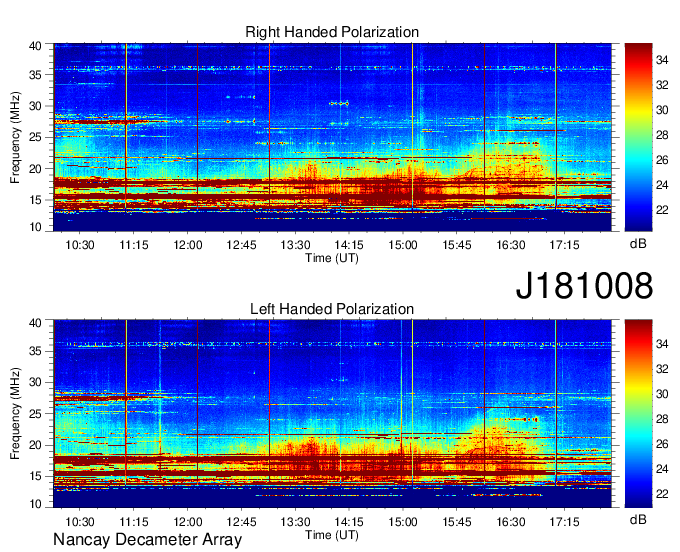Click the 30 dB tick on lower colorbar
This screenshot has height=552, width=680.
pos(662,394)
